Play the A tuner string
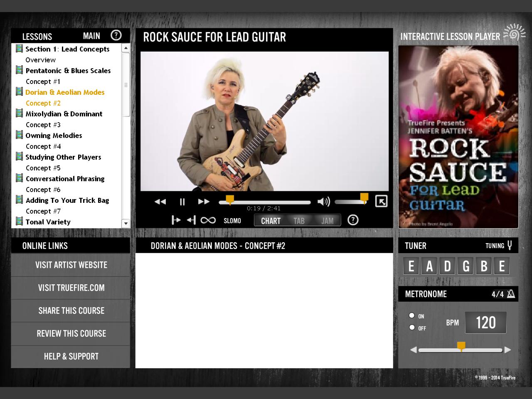 click(429, 266)
